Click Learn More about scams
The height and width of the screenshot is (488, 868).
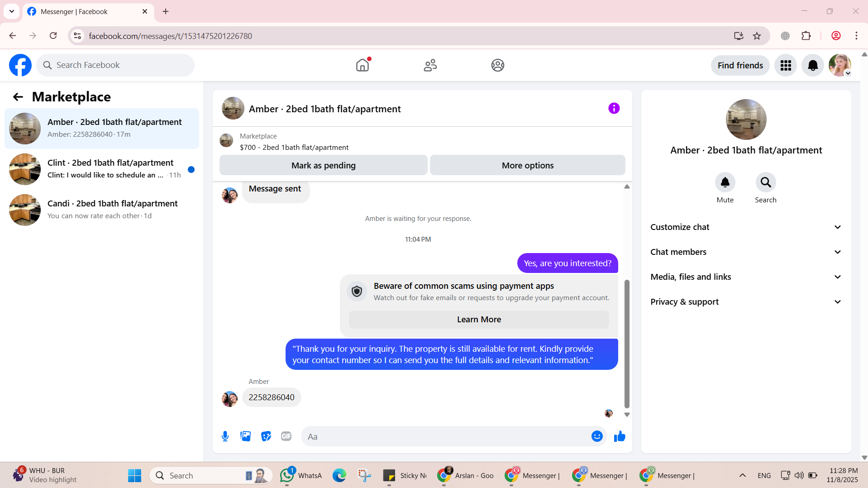click(x=479, y=320)
